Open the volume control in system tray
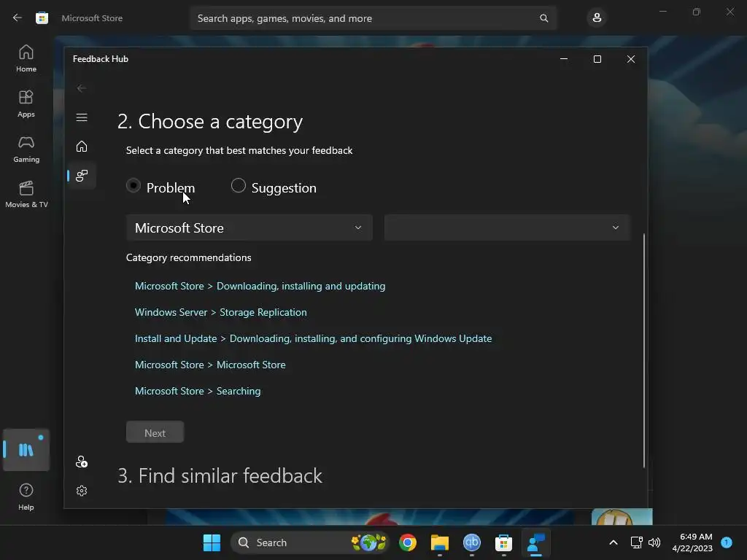747x560 pixels. [654, 542]
